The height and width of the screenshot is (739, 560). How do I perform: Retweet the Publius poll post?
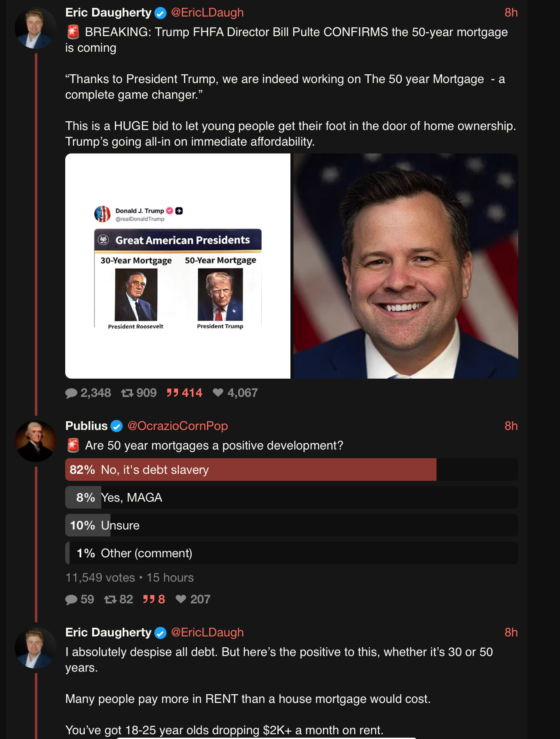click(x=110, y=599)
